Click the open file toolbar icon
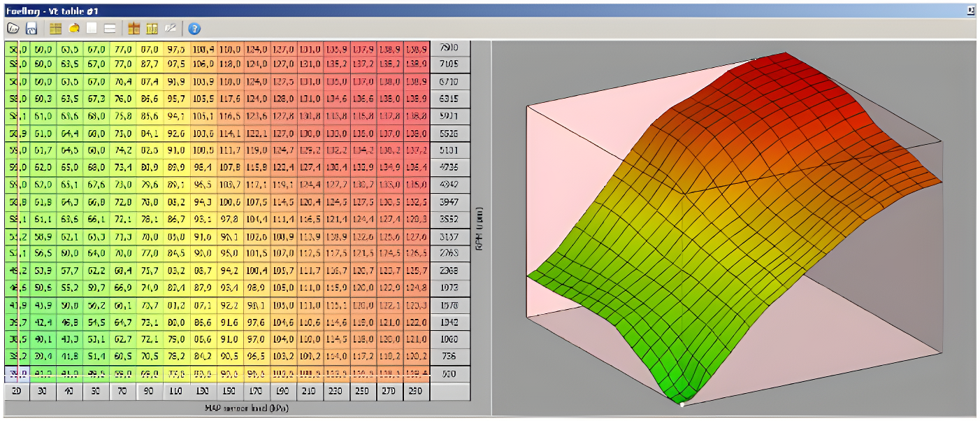This screenshot has width=980, height=421. [x=13, y=29]
